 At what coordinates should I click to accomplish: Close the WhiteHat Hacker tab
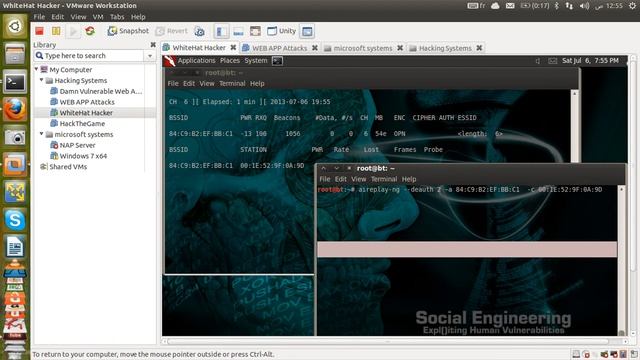(233, 48)
